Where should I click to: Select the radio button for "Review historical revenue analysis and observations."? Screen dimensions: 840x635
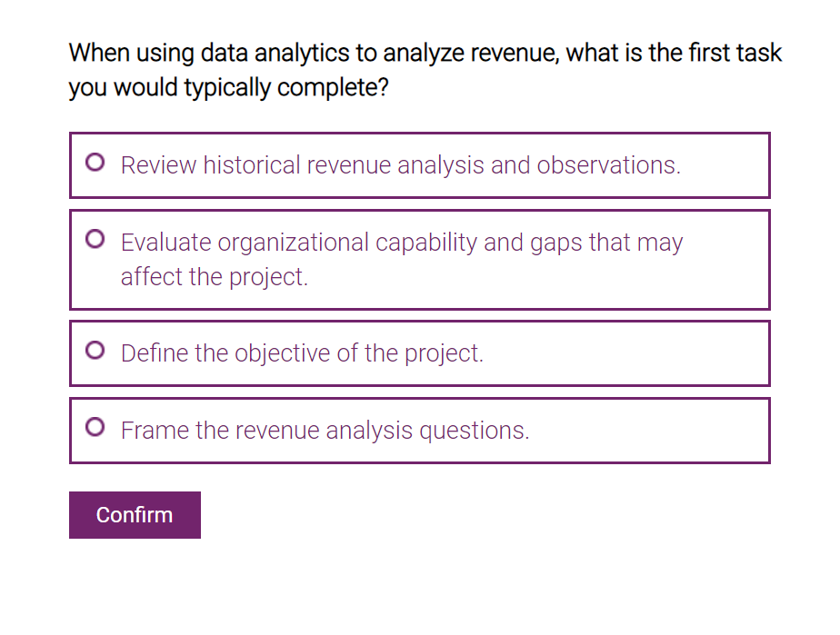point(95,162)
